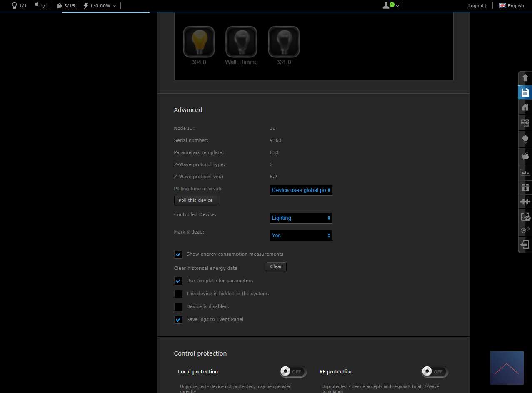
Task: Open energy chart icon in sidebar
Action: point(525,172)
